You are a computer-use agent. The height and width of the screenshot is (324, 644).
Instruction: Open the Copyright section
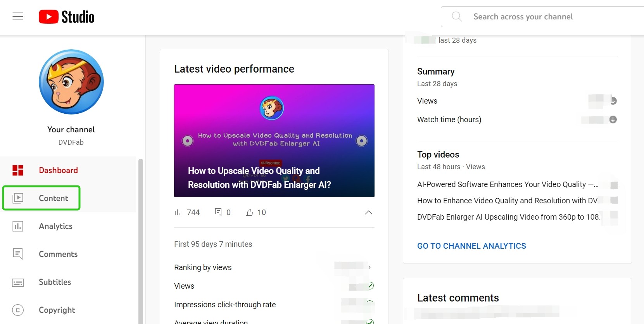tap(68, 310)
